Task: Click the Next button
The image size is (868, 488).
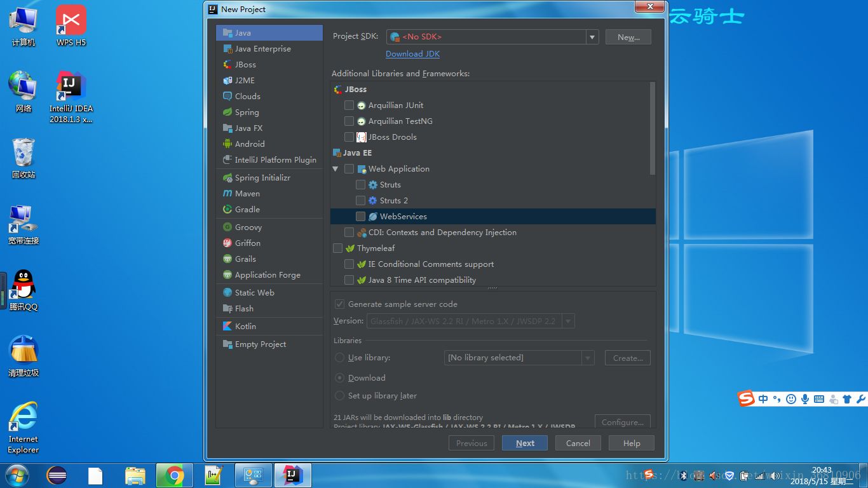Action: 525,443
